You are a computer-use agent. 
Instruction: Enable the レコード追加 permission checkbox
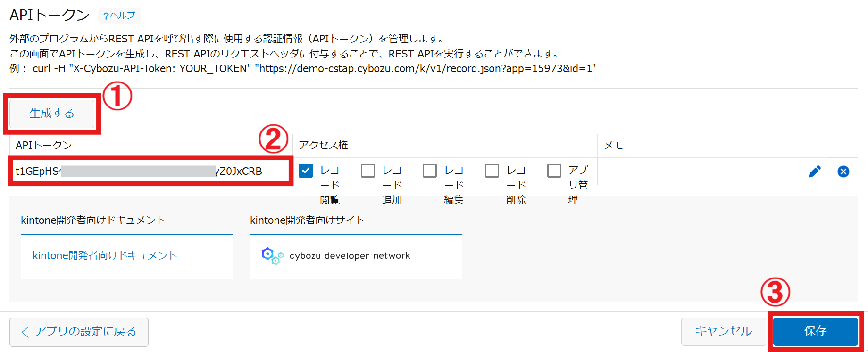[368, 171]
